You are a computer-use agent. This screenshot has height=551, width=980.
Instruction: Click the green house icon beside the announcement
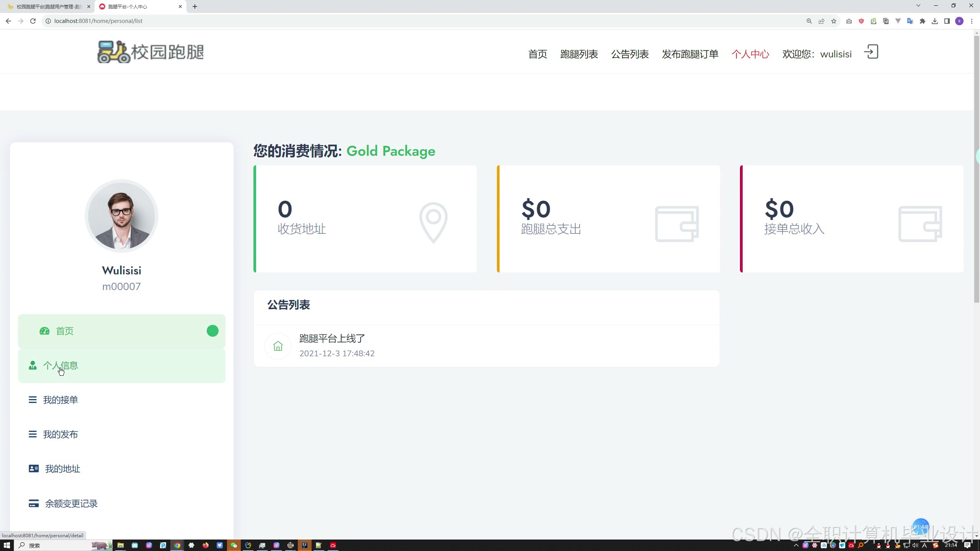(x=278, y=346)
